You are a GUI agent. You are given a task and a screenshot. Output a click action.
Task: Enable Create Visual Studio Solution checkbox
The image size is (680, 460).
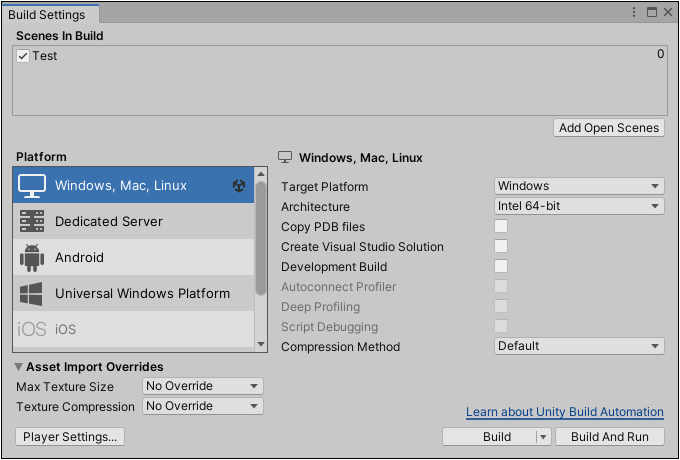(501, 246)
